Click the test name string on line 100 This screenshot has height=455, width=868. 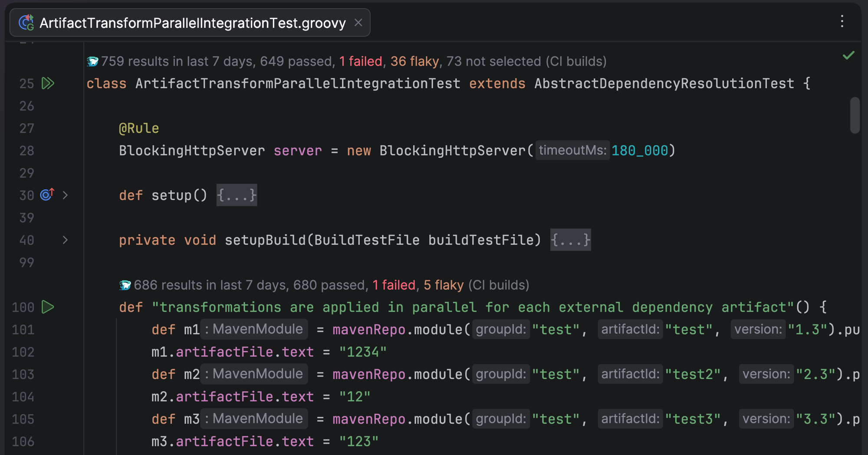pyautogui.click(x=473, y=307)
